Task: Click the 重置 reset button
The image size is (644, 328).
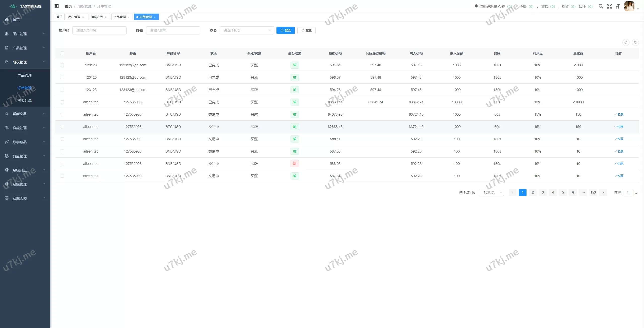Action: pyautogui.click(x=306, y=30)
